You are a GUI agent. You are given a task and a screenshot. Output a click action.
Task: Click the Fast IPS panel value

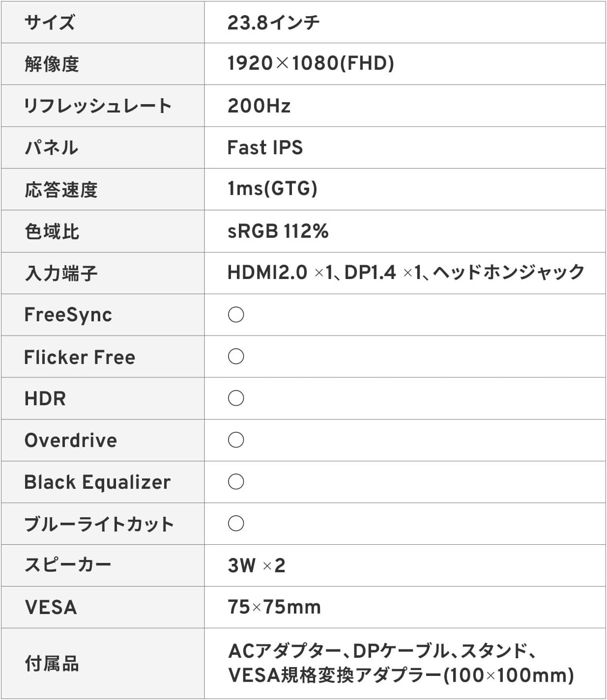pos(265,147)
